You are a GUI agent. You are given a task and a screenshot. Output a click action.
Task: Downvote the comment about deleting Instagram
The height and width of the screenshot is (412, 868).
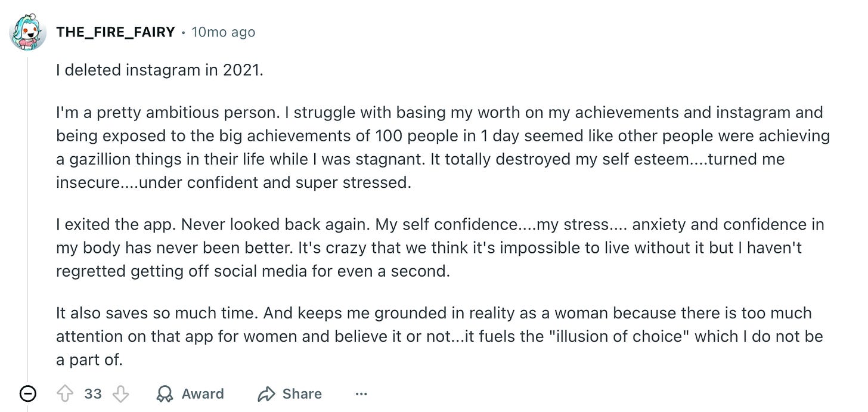click(121, 394)
